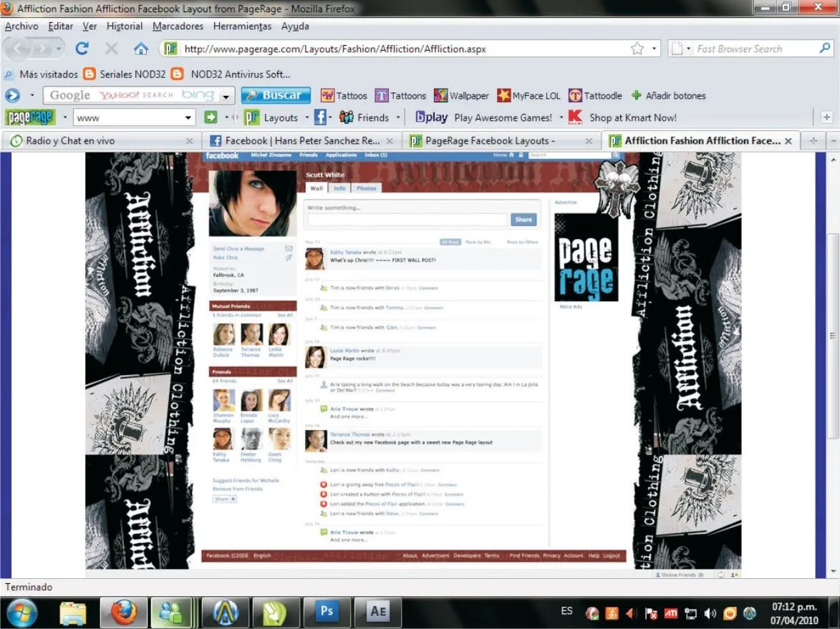Click the blue Buscar search button

pyautogui.click(x=276, y=94)
